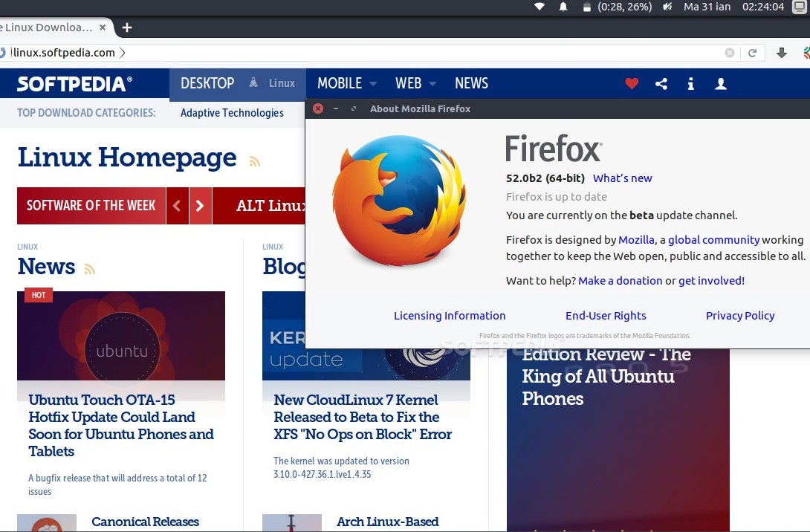The image size is (810, 532).
Task: Click the RSS icon next to Linux Homepage
Action: (254, 162)
